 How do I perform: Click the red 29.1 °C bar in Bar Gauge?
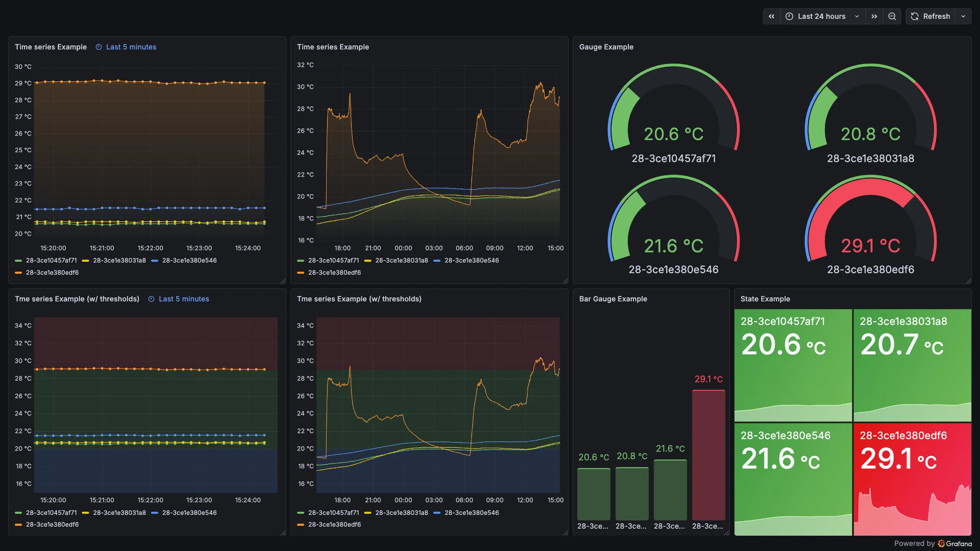tap(708, 455)
